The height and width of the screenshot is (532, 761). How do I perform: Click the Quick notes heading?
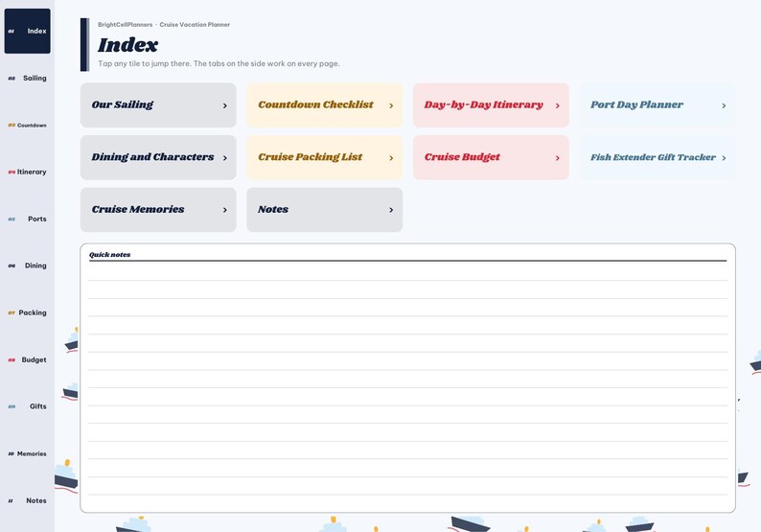coord(109,254)
